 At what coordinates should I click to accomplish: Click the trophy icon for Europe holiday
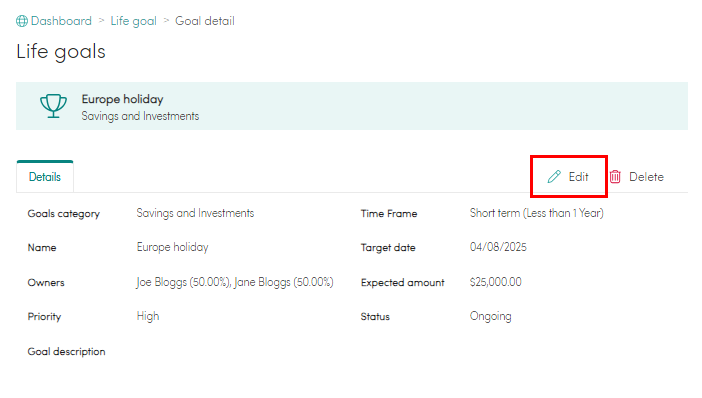tap(53, 106)
